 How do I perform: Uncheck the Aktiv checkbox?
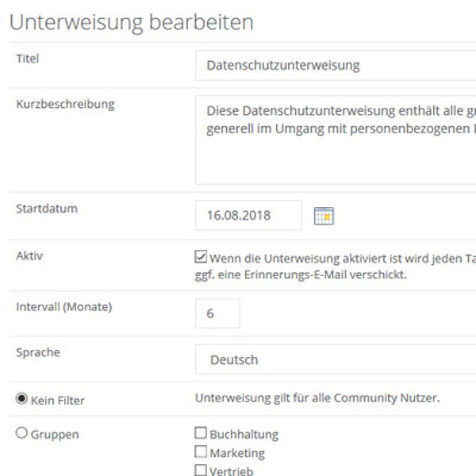pos(201,256)
